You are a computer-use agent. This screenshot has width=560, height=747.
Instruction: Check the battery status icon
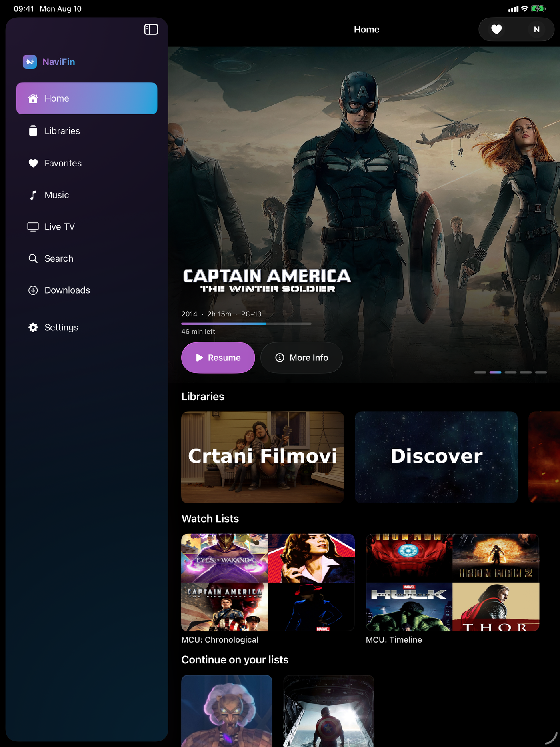point(538,9)
